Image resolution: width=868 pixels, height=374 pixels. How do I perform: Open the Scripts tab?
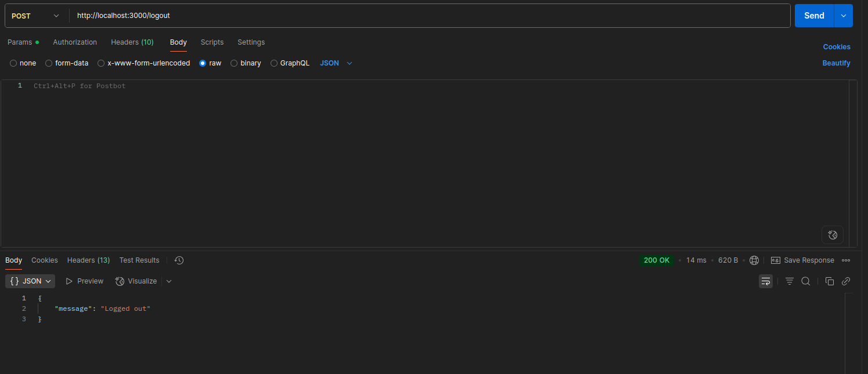tap(212, 42)
